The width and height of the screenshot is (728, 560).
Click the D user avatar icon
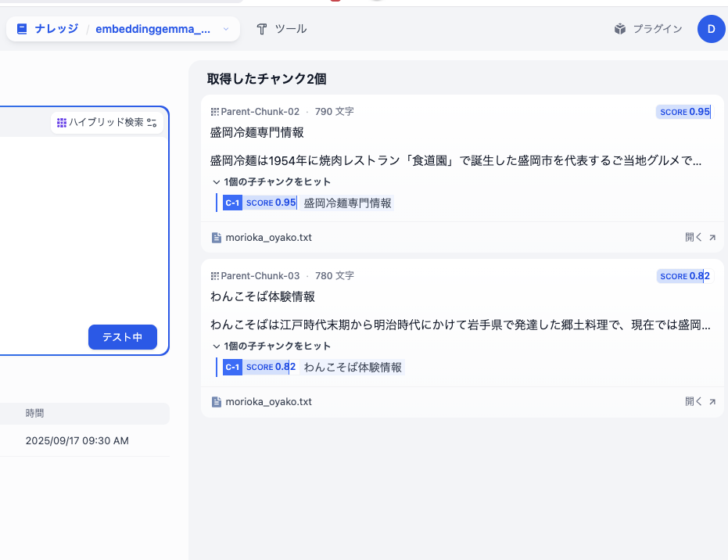(x=710, y=29)
